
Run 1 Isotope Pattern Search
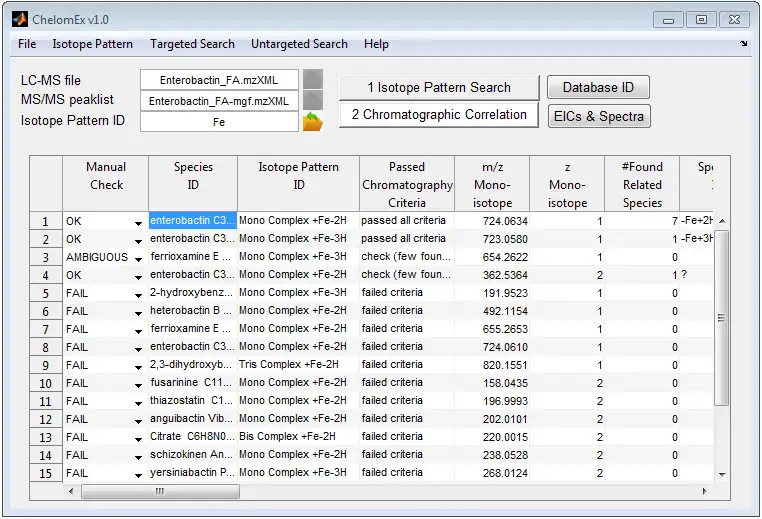439,87
